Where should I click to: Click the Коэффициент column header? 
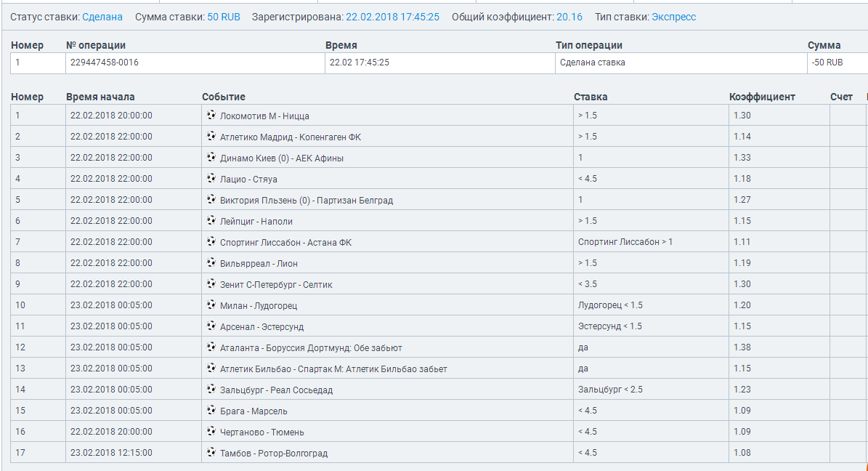point(762,97)
